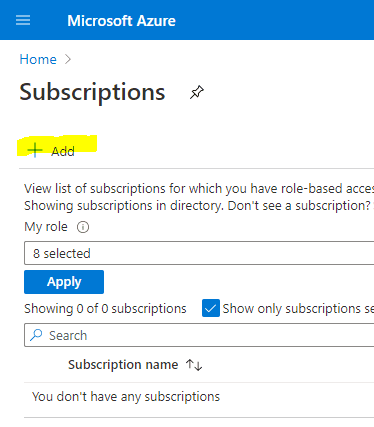Uncheck Show only subscriptions checkbox
This screenshot has width=374, height=427.
tap(211, 308)
